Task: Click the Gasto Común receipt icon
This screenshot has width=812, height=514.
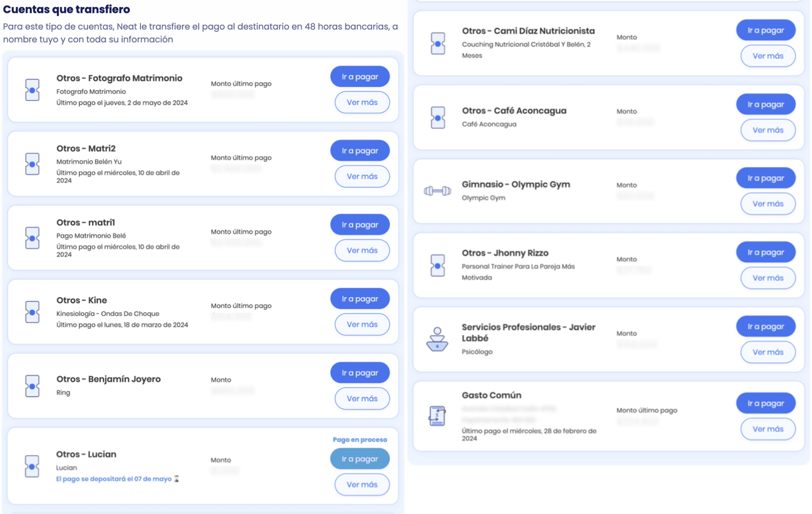Action: point(437,416)
